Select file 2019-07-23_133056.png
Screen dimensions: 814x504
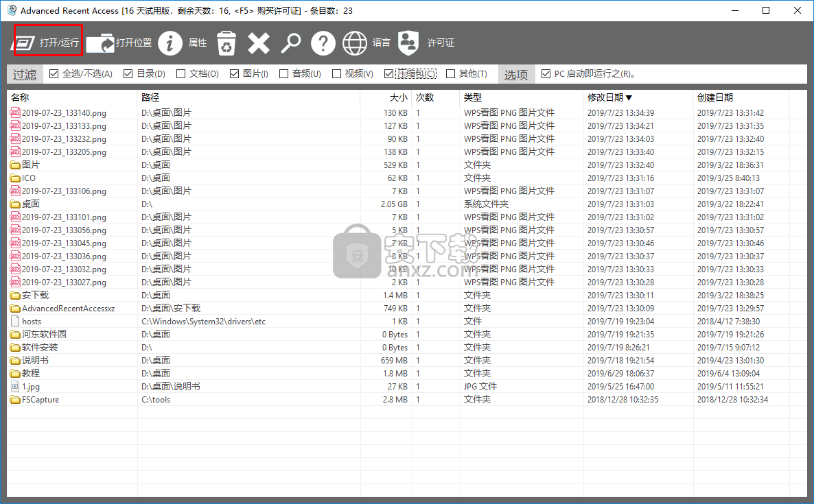click(64, 230)
